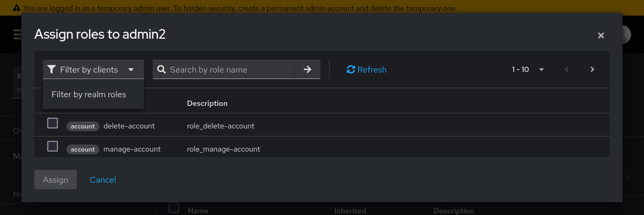The image size is (644, 215).
Task: Toggle select-all checkbox in background table
Action: pyautogui.click(x=174, y=208)
